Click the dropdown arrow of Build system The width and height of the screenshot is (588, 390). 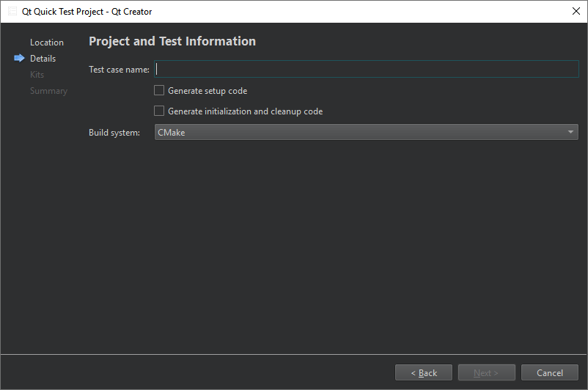tap(570, 132)
